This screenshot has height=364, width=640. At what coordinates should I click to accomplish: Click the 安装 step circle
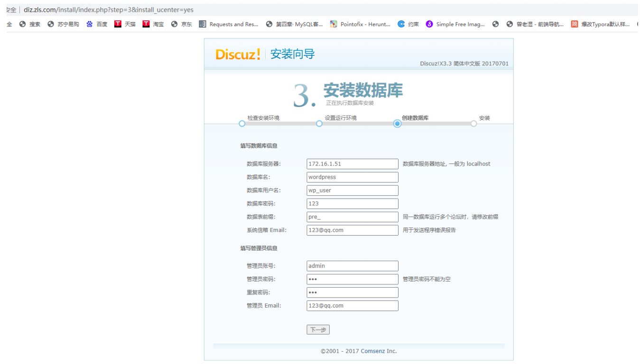[473, 124]
